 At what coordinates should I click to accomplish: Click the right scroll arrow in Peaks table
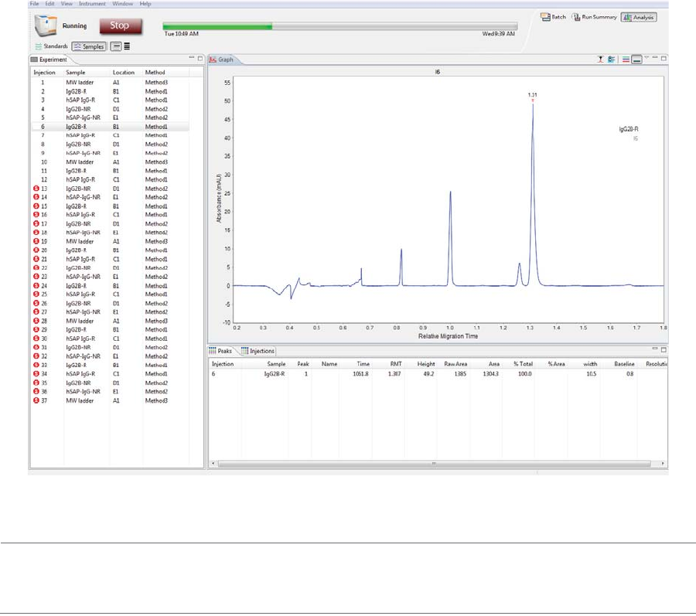coord(663,464)
